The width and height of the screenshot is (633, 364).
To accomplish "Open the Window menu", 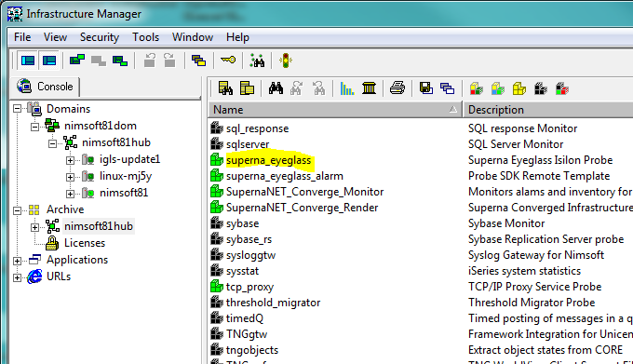I will pos(193,37).
